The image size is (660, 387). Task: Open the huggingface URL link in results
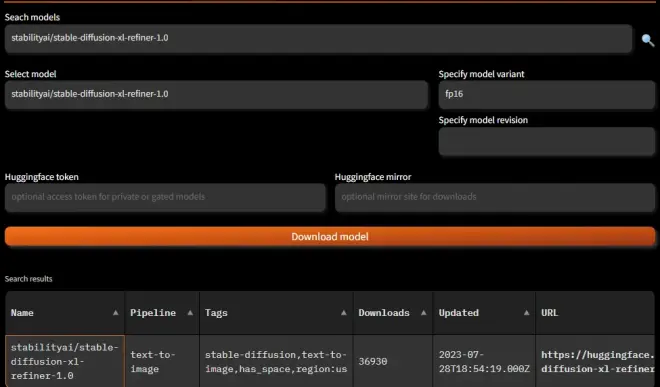pos(598,361)
